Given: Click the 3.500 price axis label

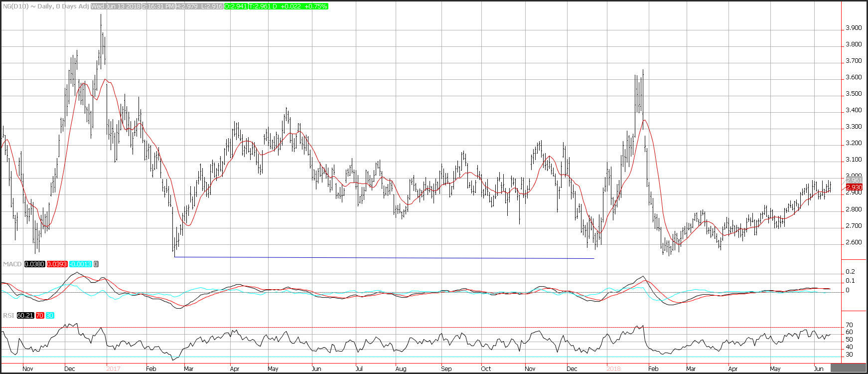Looking at the screenshot, I should [x=854, y=94].
